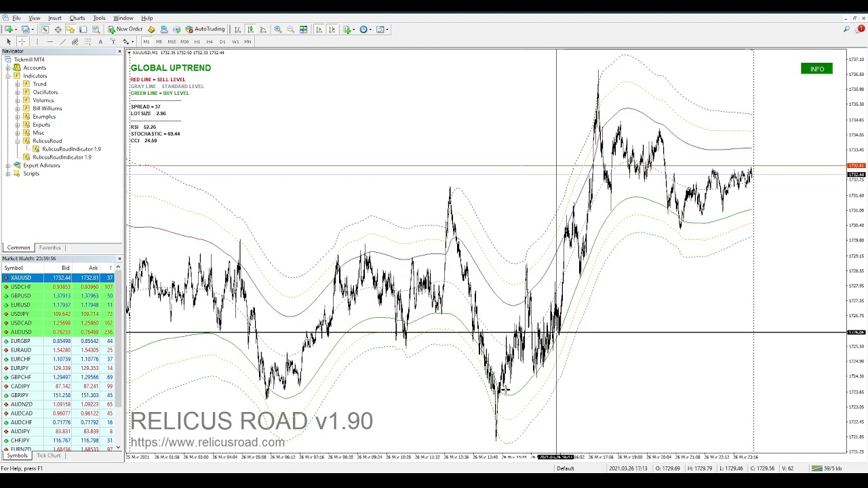
Task: Select EURUSD row in Market Watch
Action: point(58,305)
